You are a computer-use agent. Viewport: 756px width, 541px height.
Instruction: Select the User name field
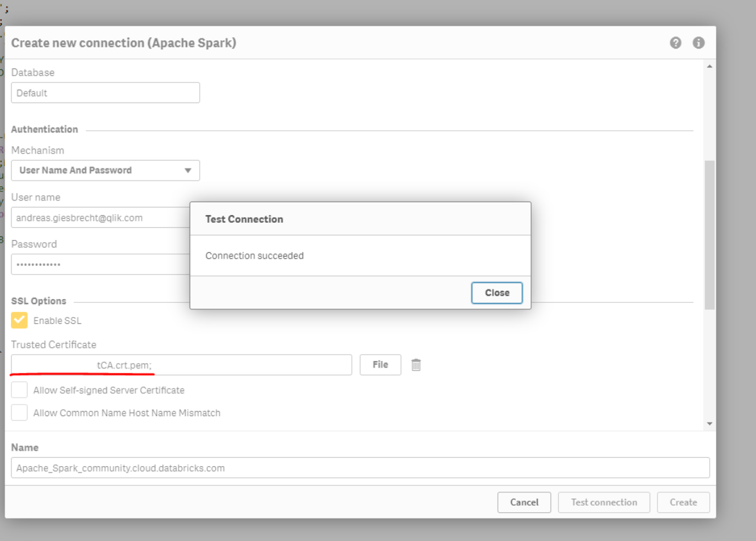(x=101, y=218)
